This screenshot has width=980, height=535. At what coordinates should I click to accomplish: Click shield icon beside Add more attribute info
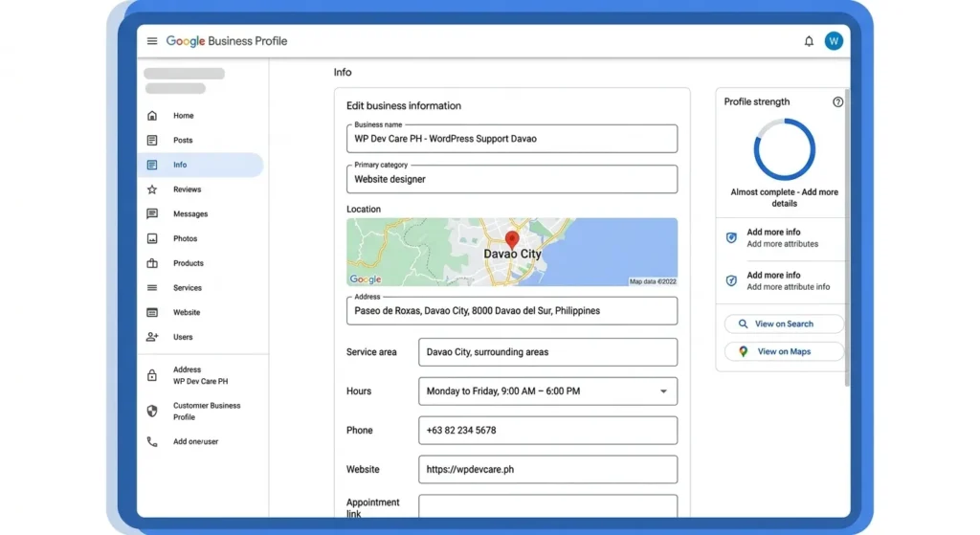click(x=731, y=280)
